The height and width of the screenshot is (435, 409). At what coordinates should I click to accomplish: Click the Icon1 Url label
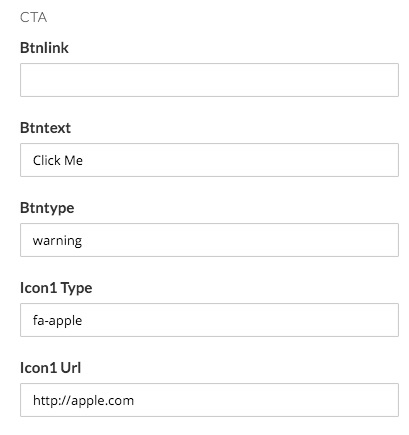pos(50,368)
